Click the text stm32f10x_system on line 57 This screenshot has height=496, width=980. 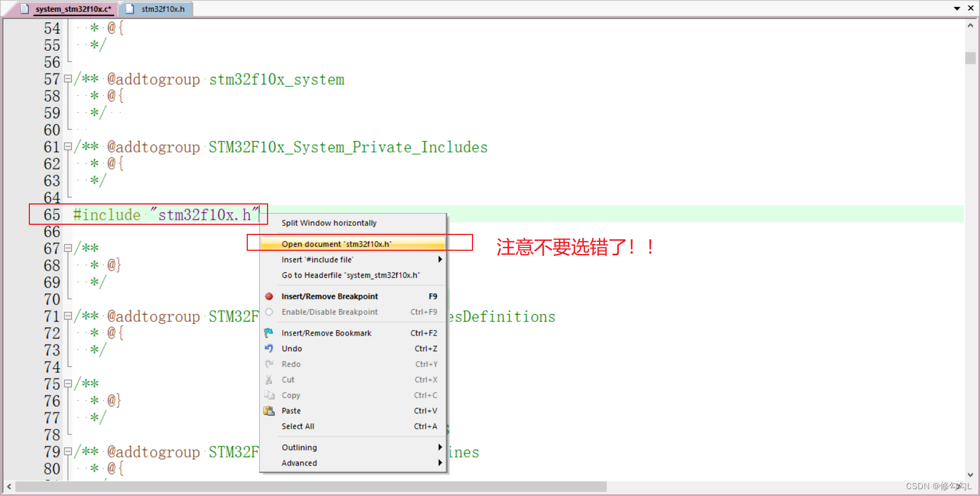[277, 80]
